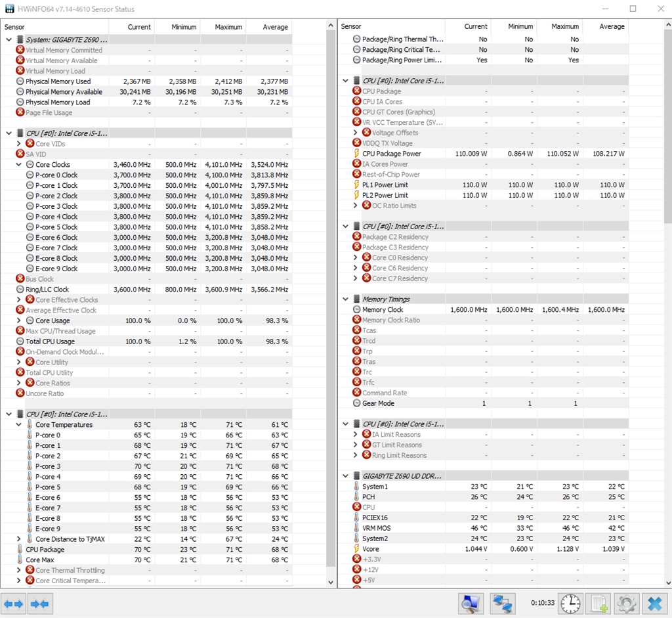Screen dimensions: 672x618
Task: Expand the Core Usage row
Action: [18, 320]
